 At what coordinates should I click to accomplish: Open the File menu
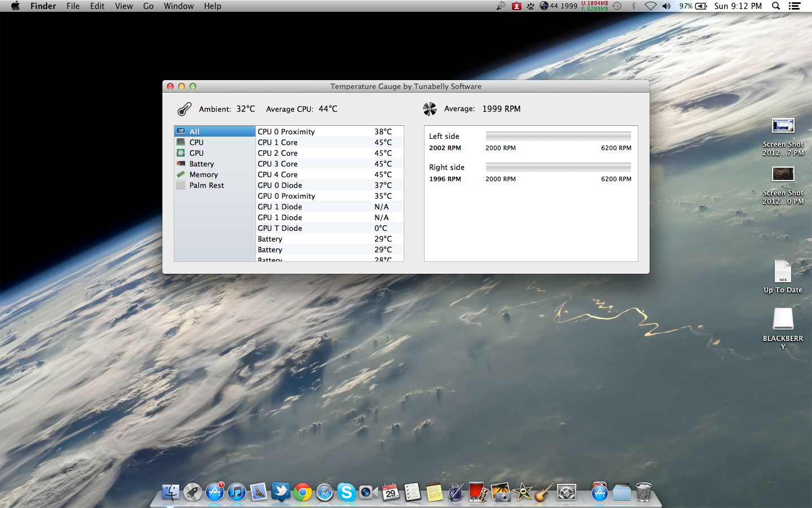pyautogui.click(x=73, y=6)
